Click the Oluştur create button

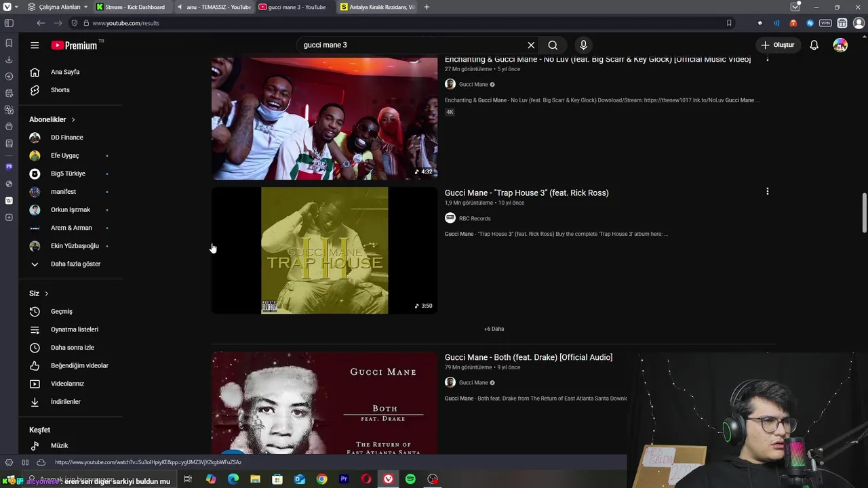tap(777, 45)
